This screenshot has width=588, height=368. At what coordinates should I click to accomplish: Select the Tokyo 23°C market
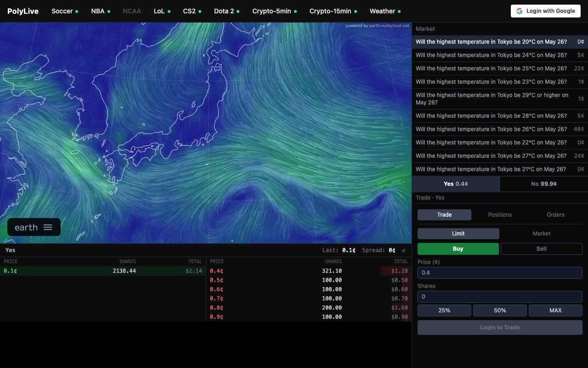coord(500,82)
